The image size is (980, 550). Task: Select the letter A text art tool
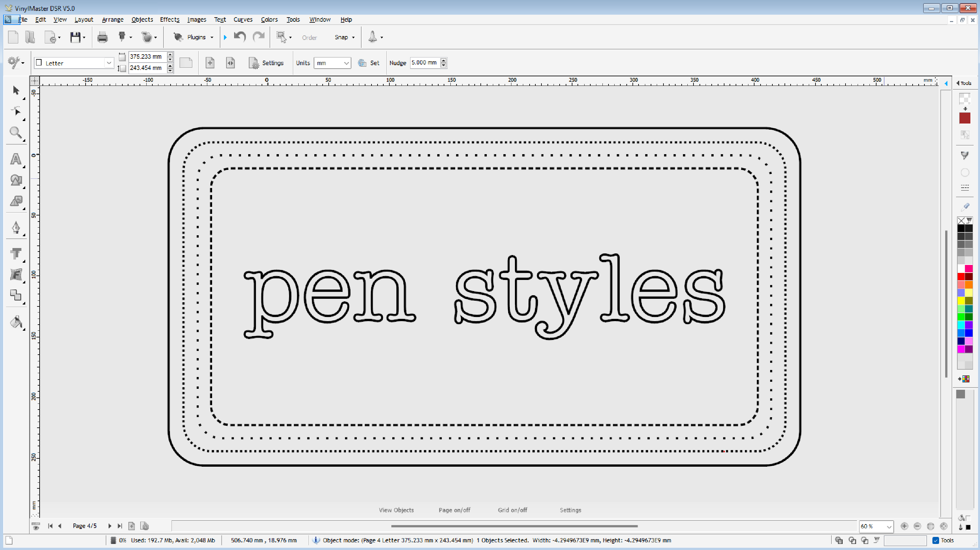(16, 159)
